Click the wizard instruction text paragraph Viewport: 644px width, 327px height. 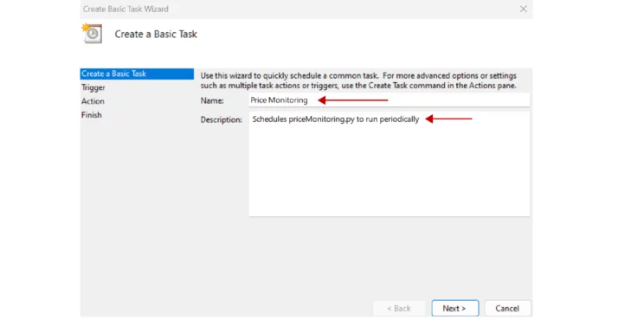[358, 80]
